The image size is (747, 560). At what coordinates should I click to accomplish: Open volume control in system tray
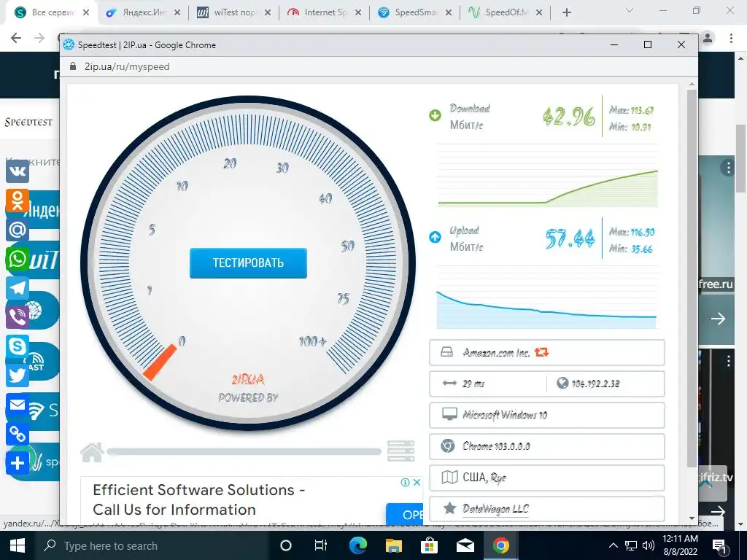(x=648, y=545)
